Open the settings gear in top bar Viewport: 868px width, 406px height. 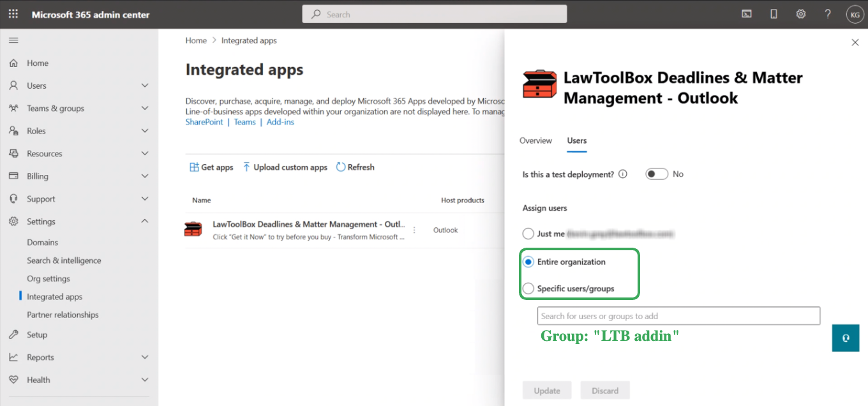click(x=801, y=14)
